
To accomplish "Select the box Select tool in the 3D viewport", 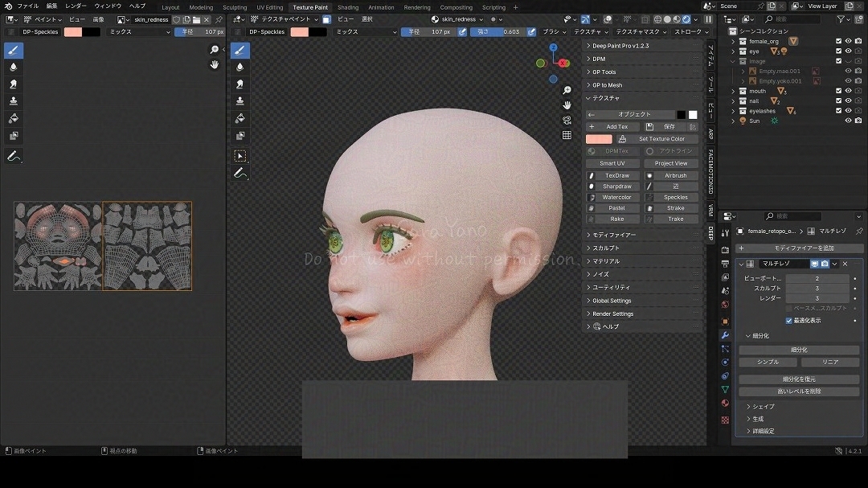I will click(240, 156).
